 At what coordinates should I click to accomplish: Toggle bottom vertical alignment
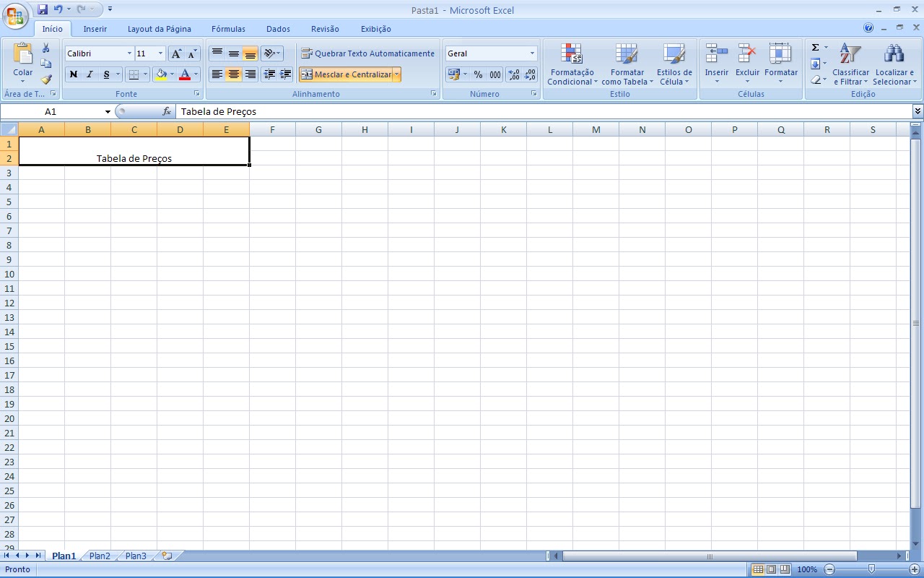click(250, 53)
